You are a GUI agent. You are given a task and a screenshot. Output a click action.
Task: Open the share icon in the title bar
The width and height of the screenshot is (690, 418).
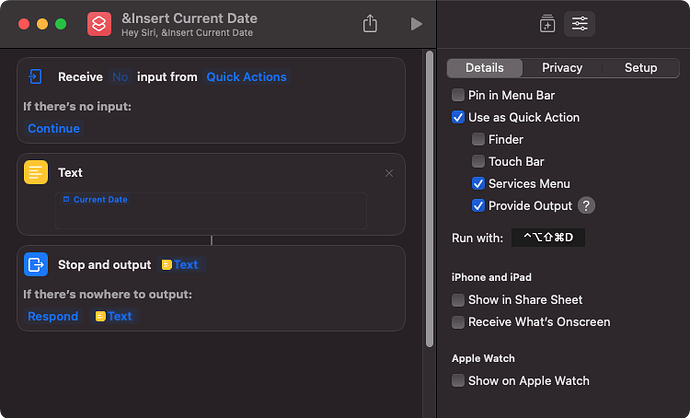click(x=370, y=24)
